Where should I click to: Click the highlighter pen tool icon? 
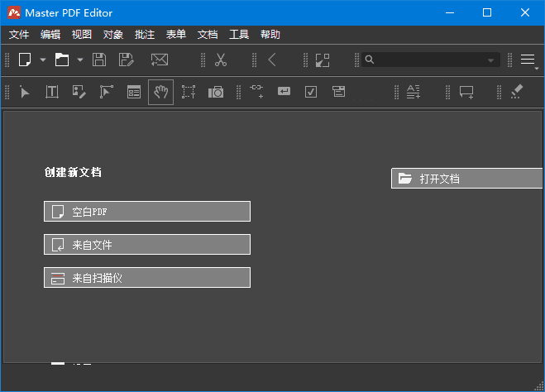click(517, 92)
